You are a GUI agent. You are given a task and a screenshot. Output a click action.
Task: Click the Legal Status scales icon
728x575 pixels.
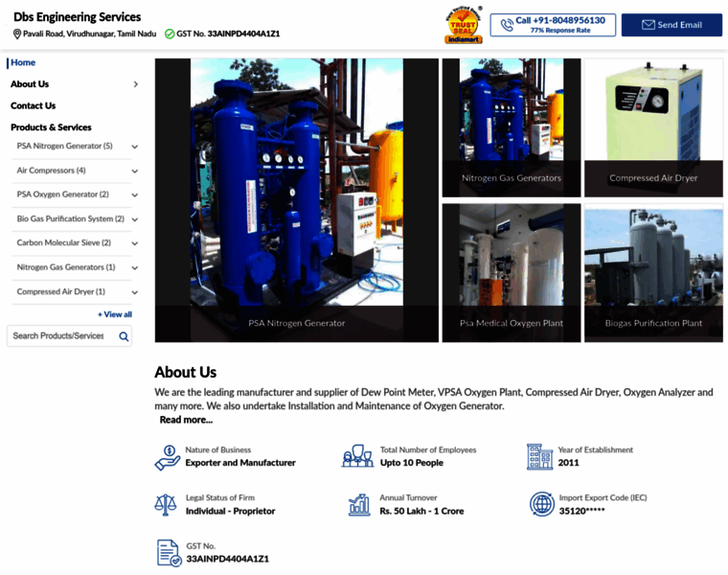166,505
